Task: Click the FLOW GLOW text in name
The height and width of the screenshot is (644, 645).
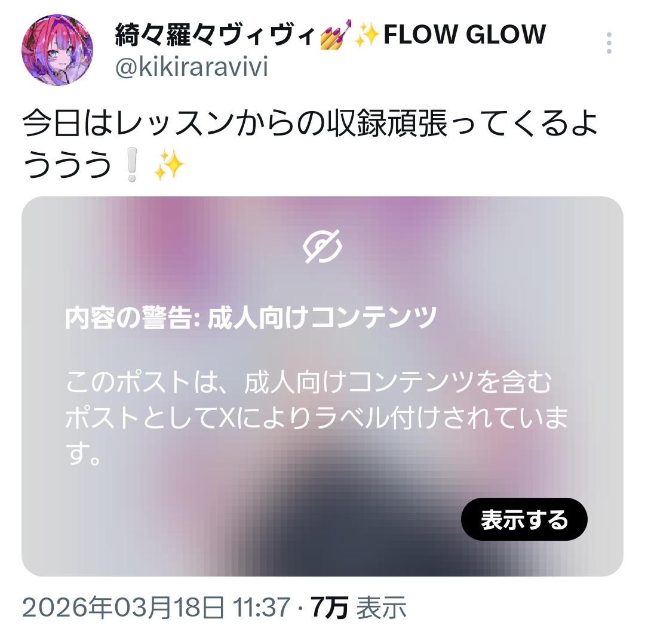Action: coord(465,34)
